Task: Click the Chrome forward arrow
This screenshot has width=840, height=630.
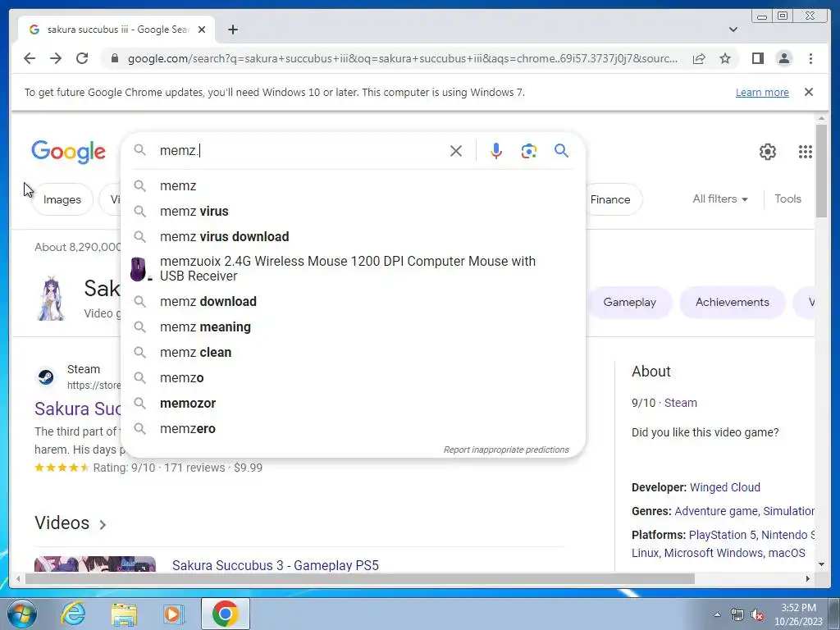Action: (x=56, y=58)
